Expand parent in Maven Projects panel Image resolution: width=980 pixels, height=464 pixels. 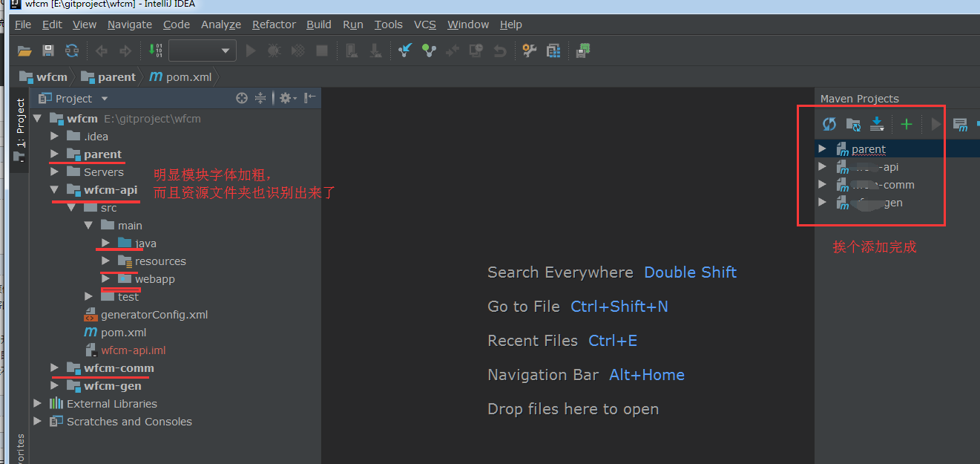(x=822, y=148)
